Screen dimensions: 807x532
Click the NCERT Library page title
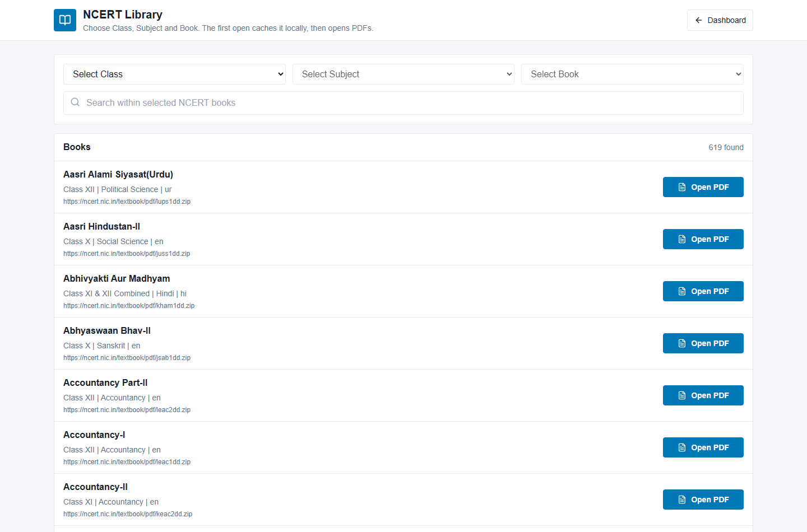tap(123, 15)
